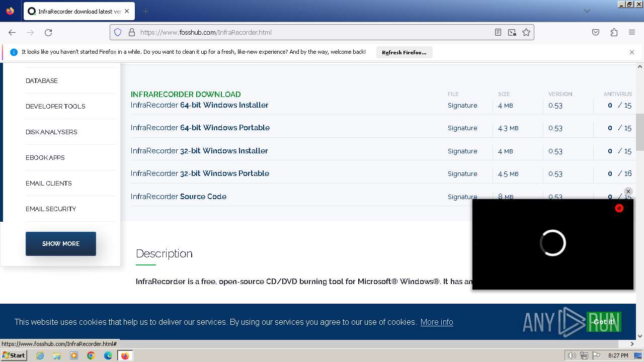644x362 pixels.
Task: Reload the page with the refresh icon
Action: [x=48, y=32]
